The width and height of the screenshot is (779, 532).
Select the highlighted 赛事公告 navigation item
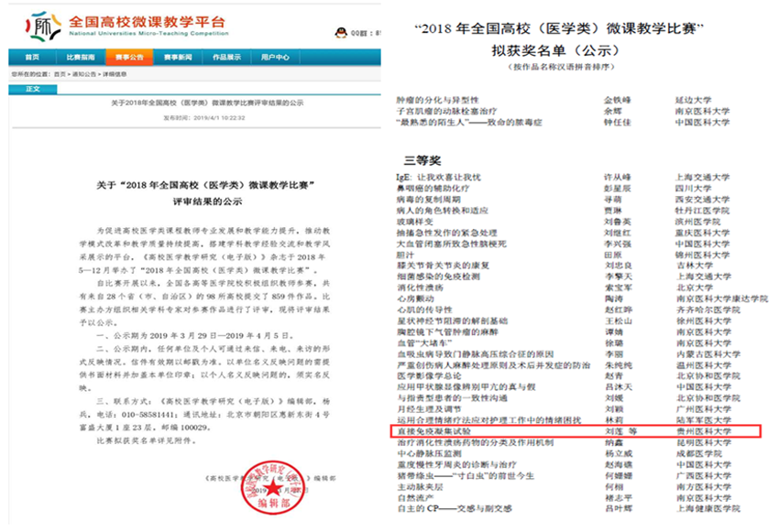(x=129, y=57)
